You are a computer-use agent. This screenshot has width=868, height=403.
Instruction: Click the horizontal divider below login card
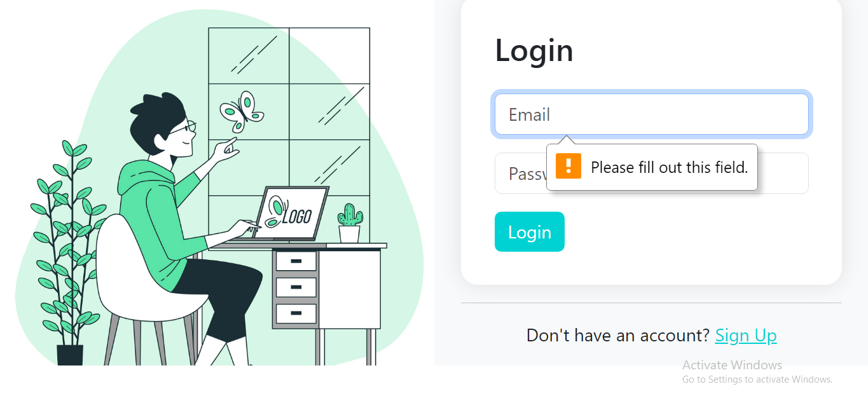(x=651, y=303)
